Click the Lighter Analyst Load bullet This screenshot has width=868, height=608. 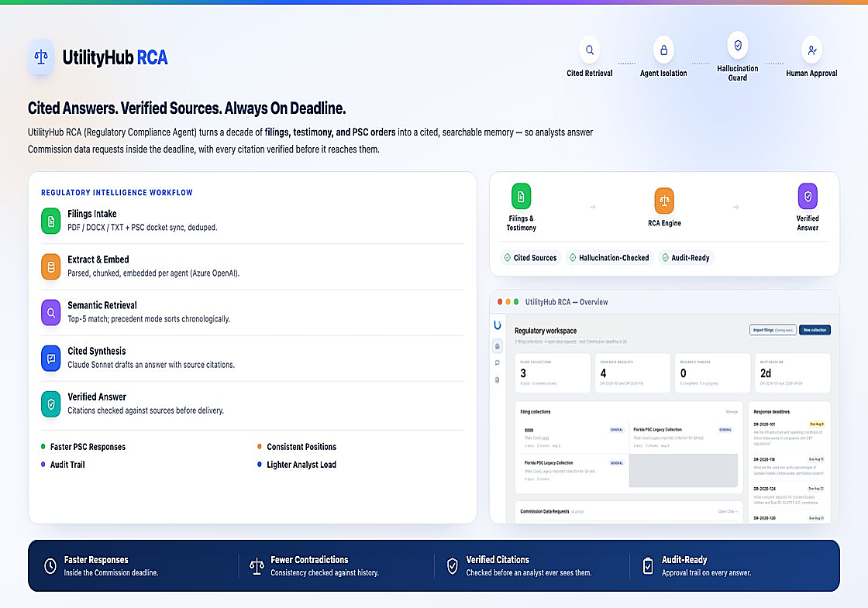297,465
